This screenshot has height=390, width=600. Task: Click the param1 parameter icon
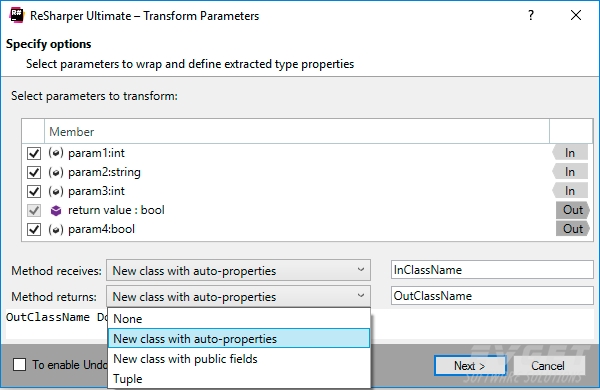click(x=55, y=153)
